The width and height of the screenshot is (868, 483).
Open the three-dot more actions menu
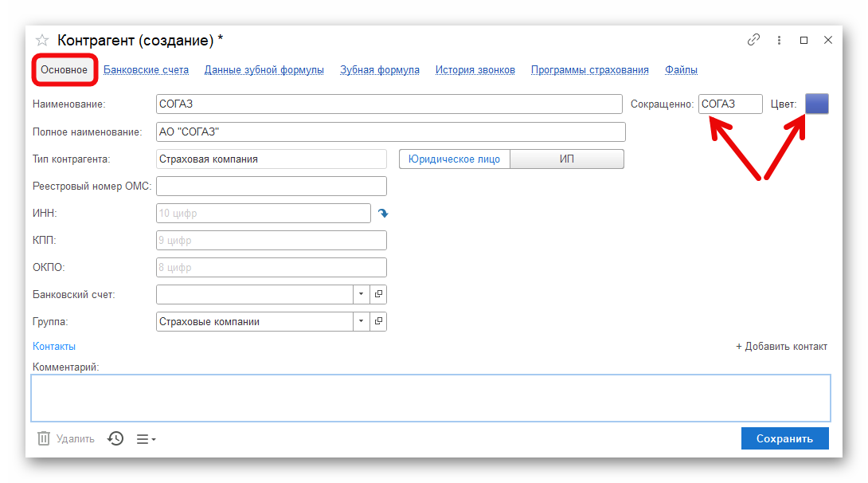779,40
